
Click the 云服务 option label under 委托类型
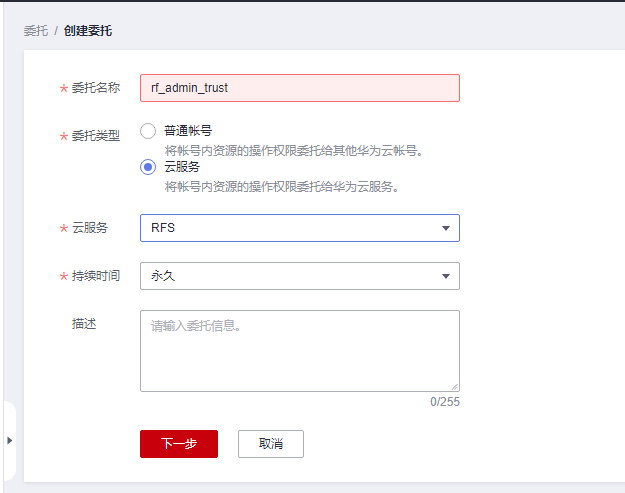click(x=182, y=167)
